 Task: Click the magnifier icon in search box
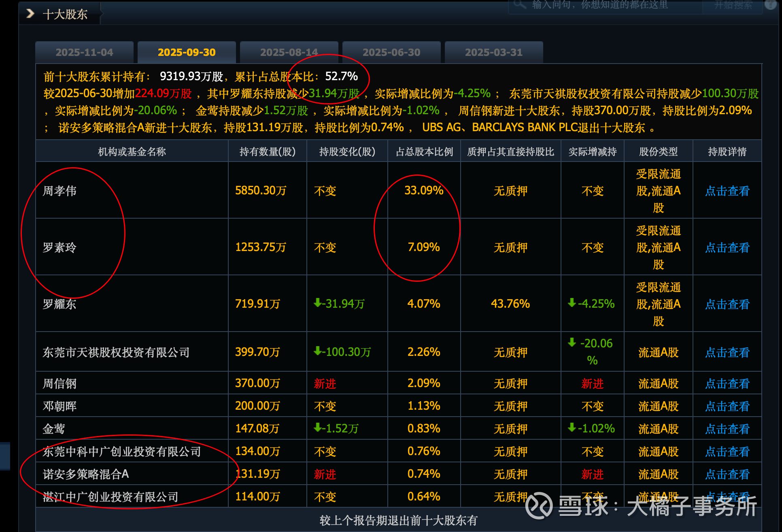(518, 4)
